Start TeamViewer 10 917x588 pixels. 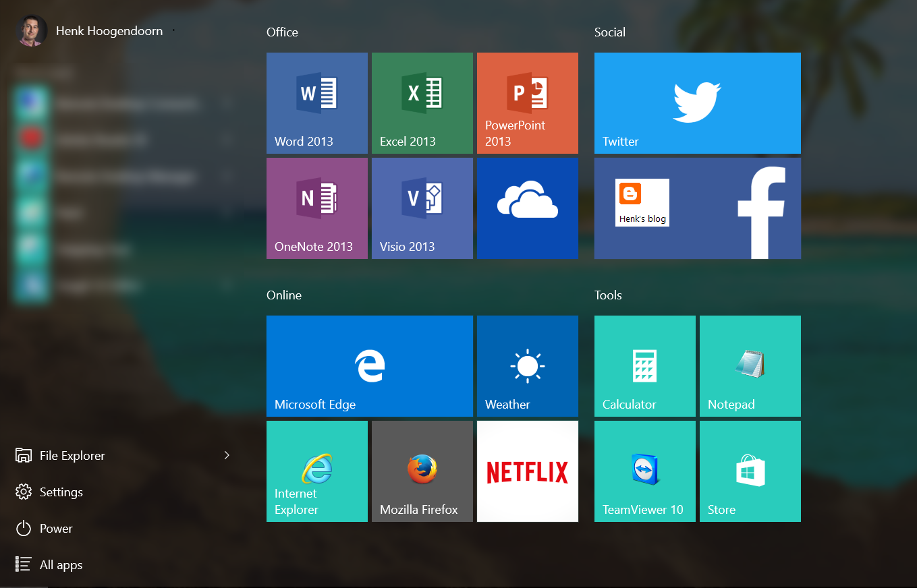click(x=644, y=471)
